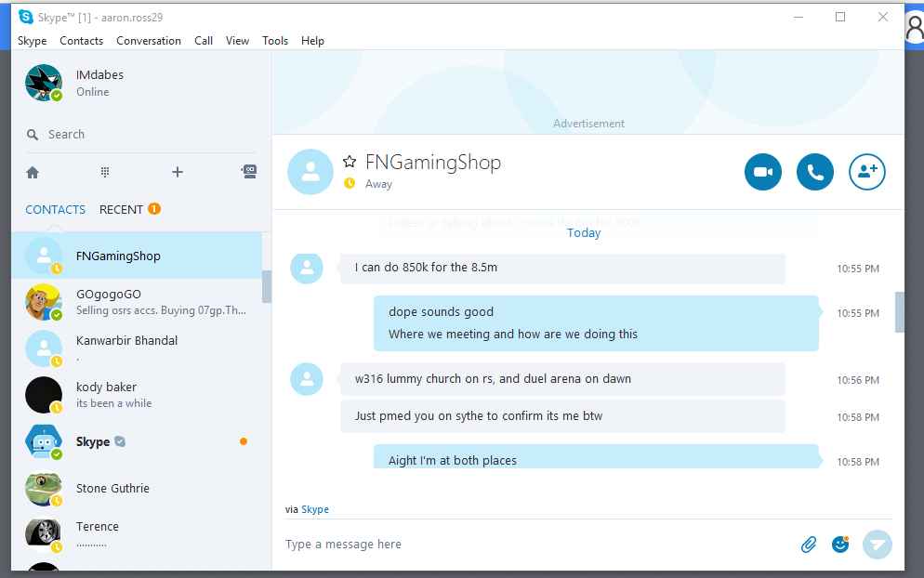
Task: Click the 'Aight I'm at both places' message
Action: pos(596,457)
